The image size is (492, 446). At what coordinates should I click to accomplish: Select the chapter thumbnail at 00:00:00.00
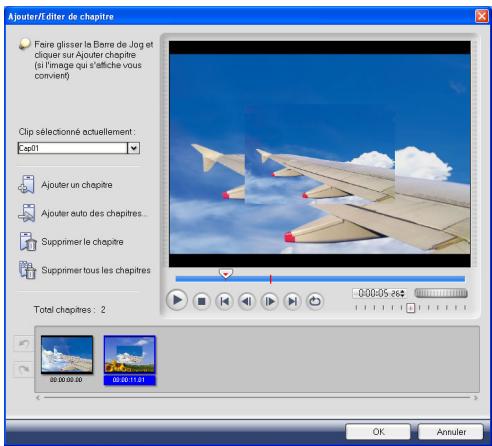click(x=67, y=355)
